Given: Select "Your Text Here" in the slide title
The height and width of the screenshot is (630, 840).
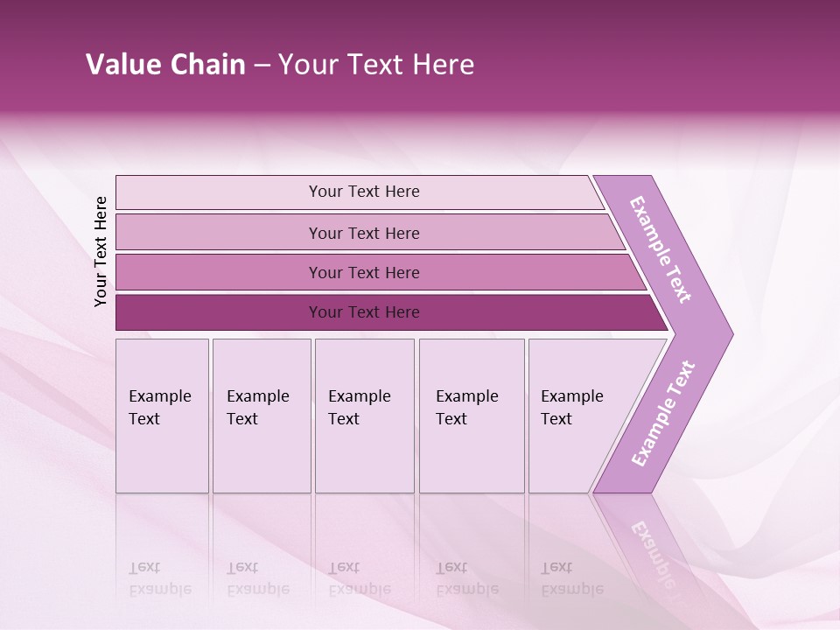Looking at the screenshot, I should (x=376, y=65).
